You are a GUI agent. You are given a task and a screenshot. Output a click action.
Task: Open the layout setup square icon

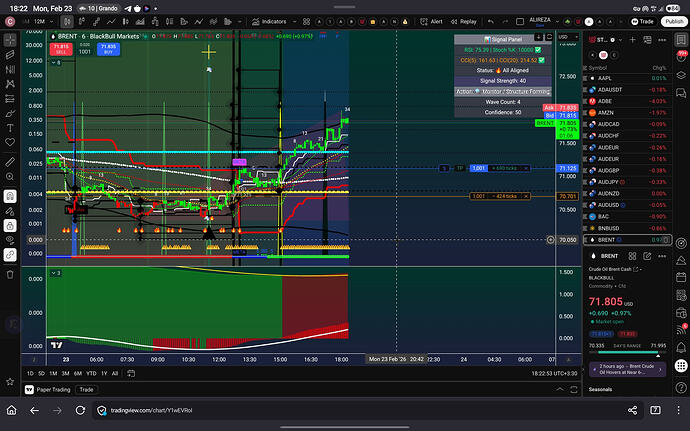click(520, 22)
